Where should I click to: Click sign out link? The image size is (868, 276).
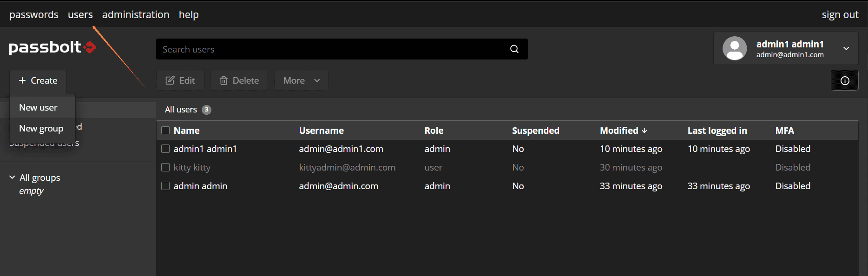click(840, 14)
